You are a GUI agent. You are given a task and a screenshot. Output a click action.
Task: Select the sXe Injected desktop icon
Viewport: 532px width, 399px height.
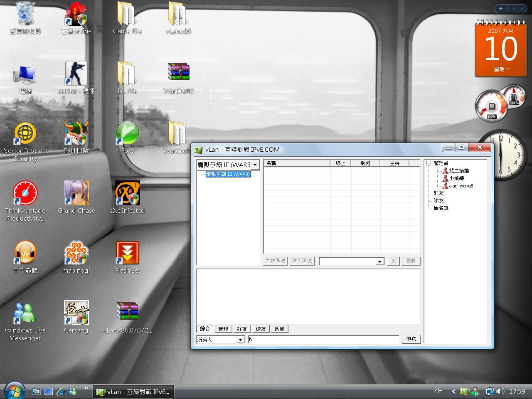(127, 193)
